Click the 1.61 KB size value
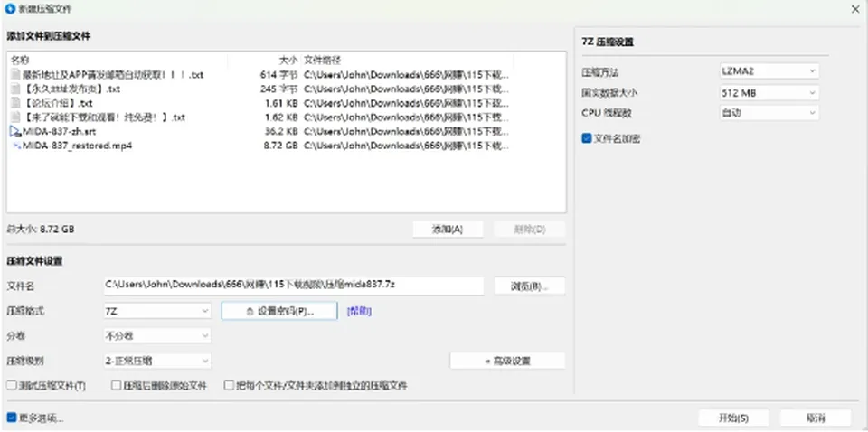Screen dimensions: 868x432 [280, 103]
